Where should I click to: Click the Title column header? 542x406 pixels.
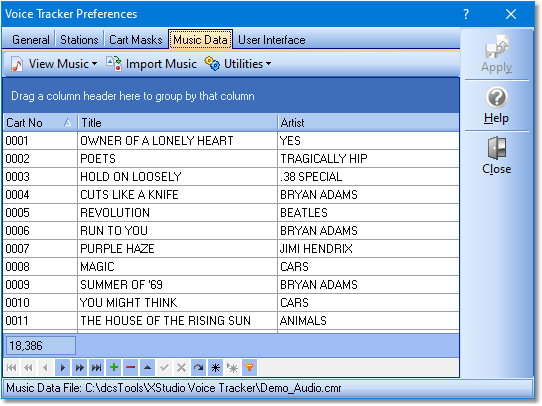[178, 123]
